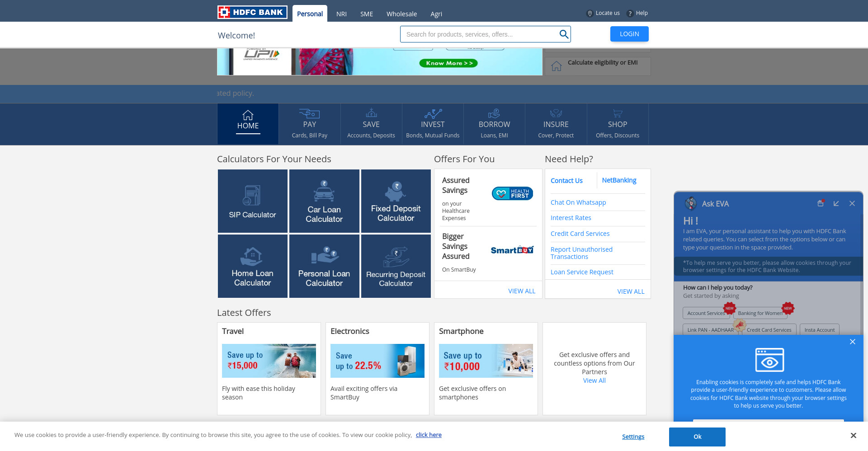
Task: Open Report Unauthorised Transactions link
Action: pyautogui.click(x=581, y=253)
